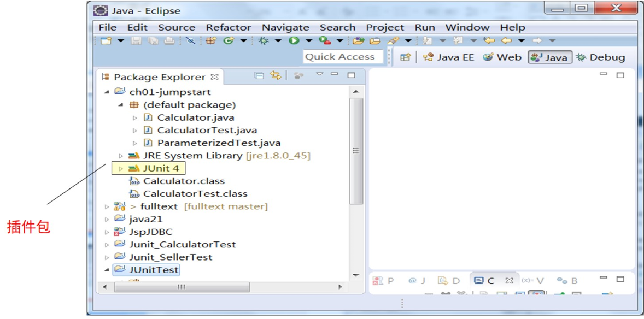Switch to the Debug perspective

click(600, 57)
